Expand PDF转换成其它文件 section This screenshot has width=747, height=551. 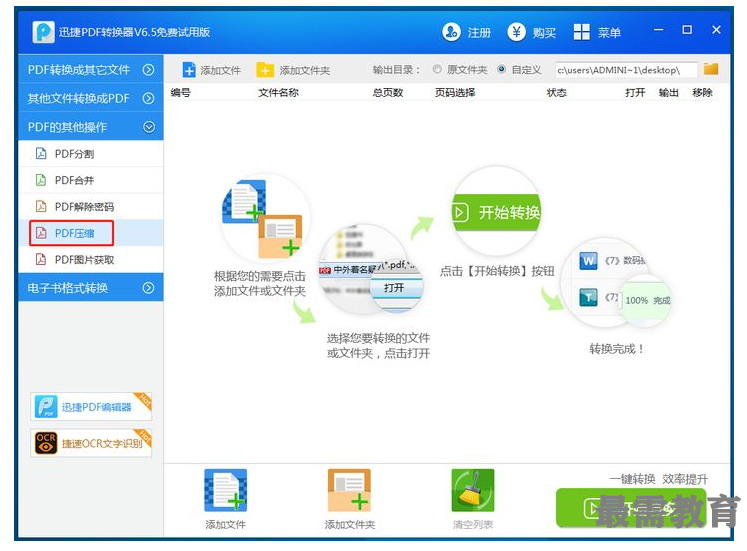pos(91,70)
